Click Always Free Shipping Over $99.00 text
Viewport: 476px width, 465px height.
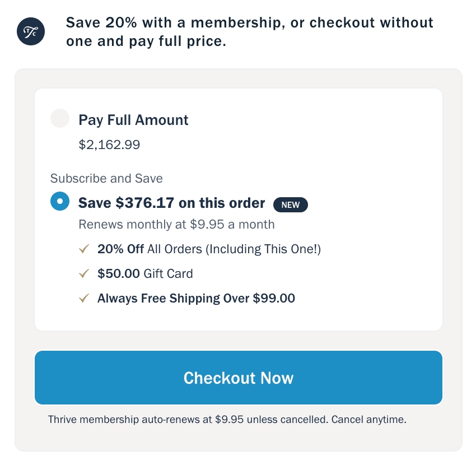coord(196,298)
